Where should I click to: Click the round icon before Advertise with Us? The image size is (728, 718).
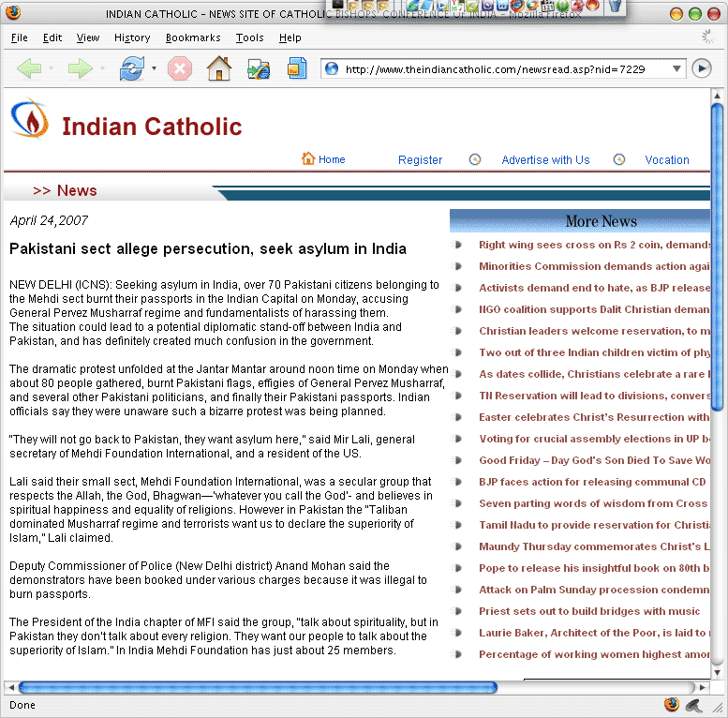pyautogui.click(x=475, y=159)
